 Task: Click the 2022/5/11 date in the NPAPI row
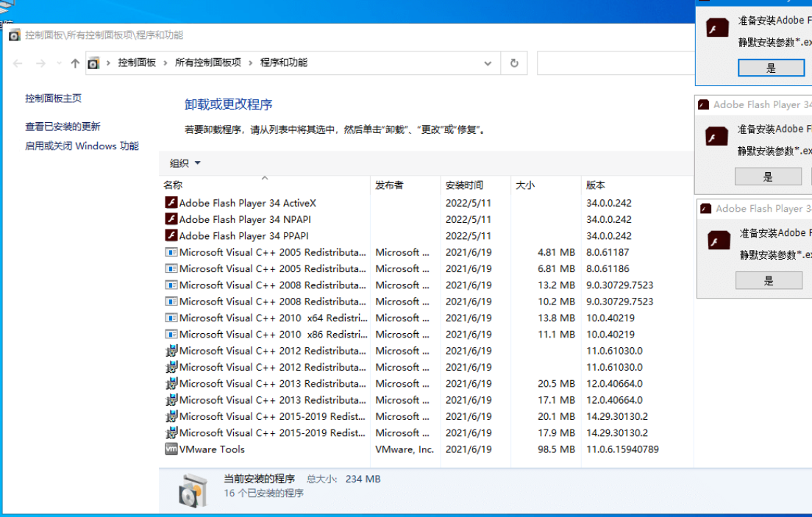pos(468,220)
